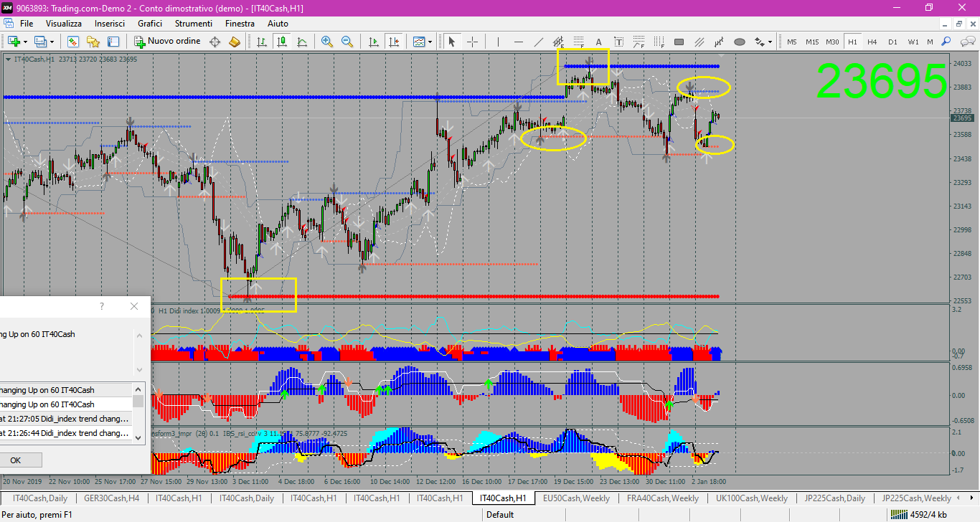The width and height of the screenshot is (980, 522).
Task: Open the File menu
Action: pyautogui.click(x=27, y=24)
